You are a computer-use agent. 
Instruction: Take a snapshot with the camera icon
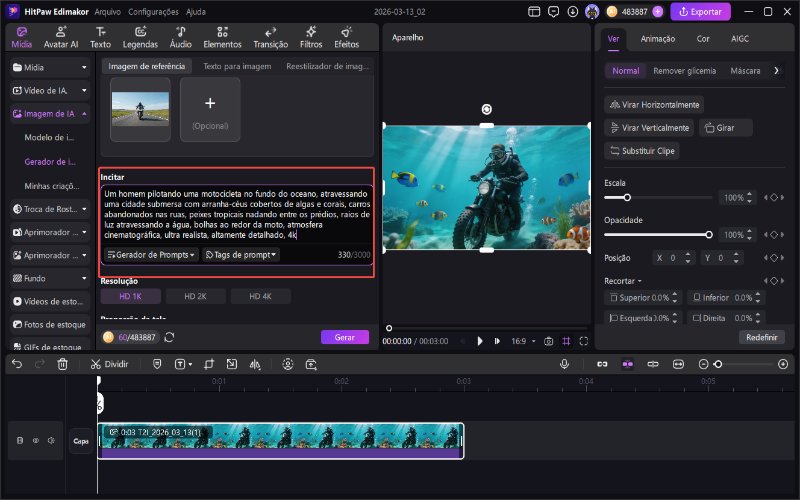pos(548,341)
